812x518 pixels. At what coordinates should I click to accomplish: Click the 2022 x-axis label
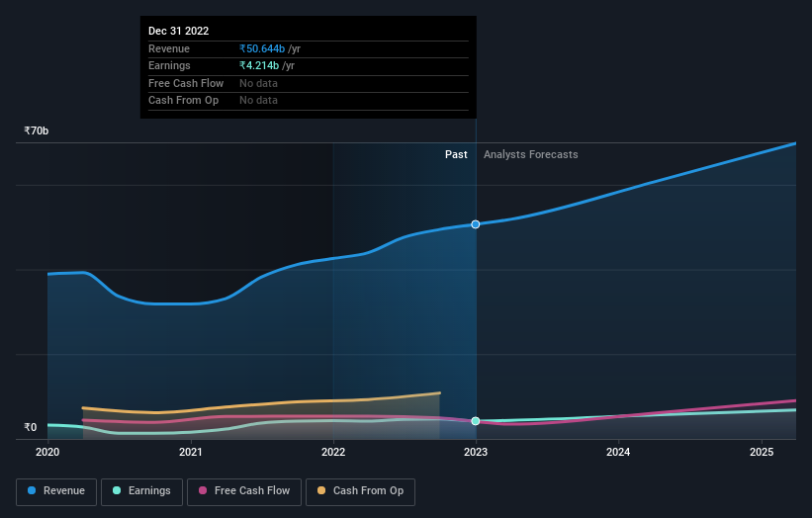click(x=333, y=453)
